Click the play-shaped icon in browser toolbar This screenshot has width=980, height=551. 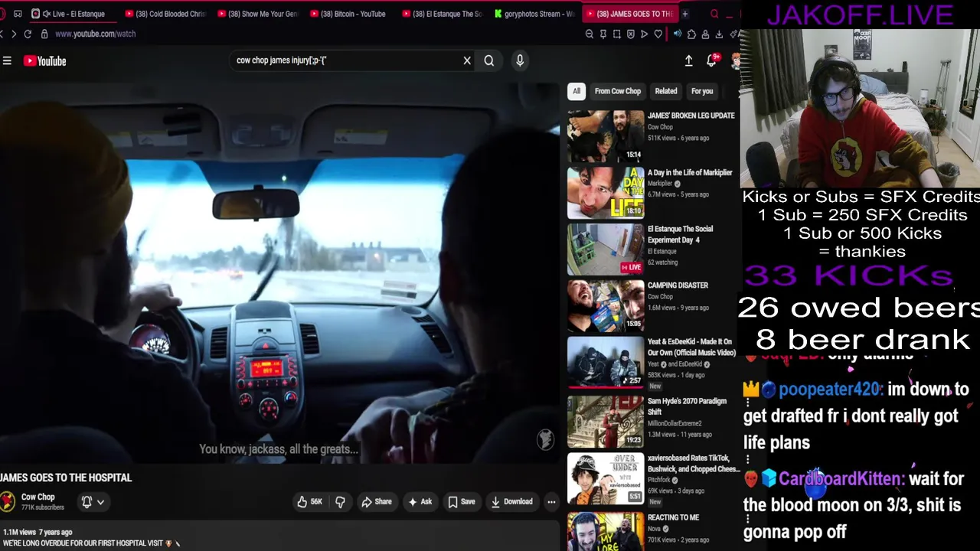644,34
